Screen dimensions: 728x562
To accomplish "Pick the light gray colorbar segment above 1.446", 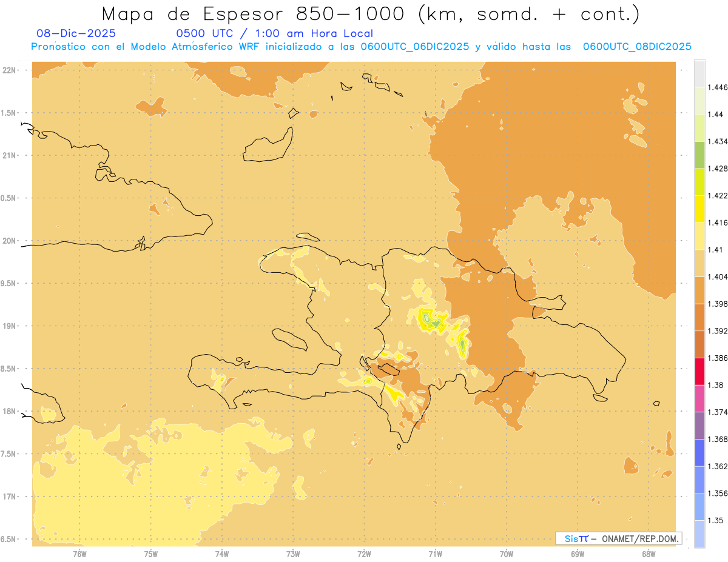I will point(699,73).
